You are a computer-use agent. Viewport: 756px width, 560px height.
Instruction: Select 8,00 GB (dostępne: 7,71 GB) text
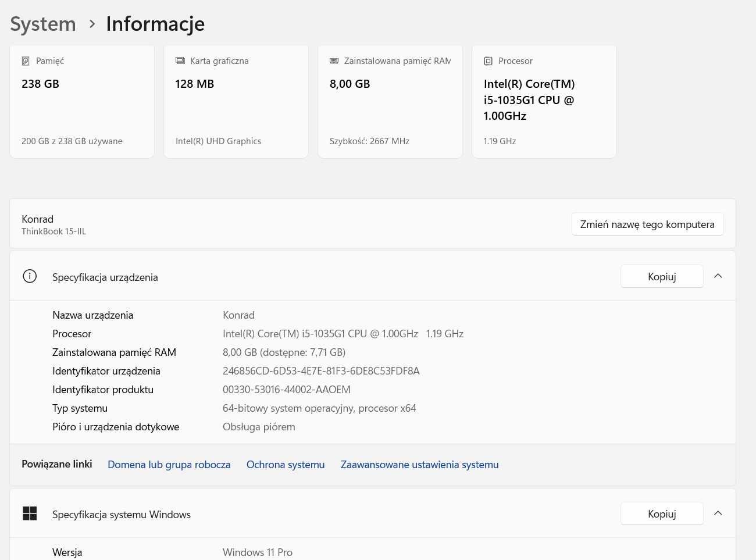pos(284,352)
